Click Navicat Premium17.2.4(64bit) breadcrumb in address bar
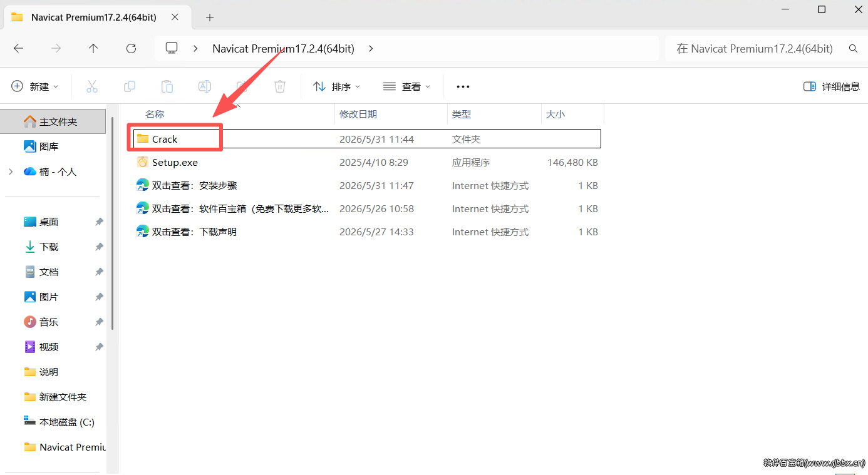Screen dimensions: 868x475 (x=283, y=48)
